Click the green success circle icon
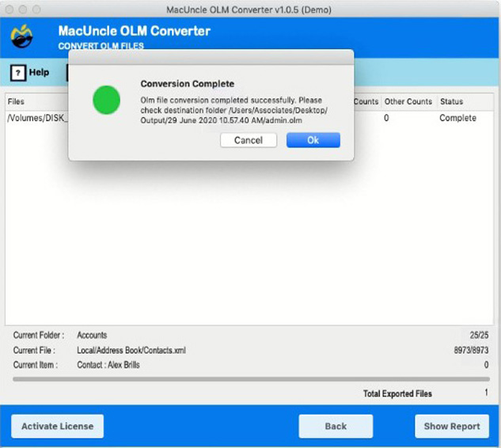Image resolution: width=501 pixels, height=448 pixels. (x=106, y=100)
